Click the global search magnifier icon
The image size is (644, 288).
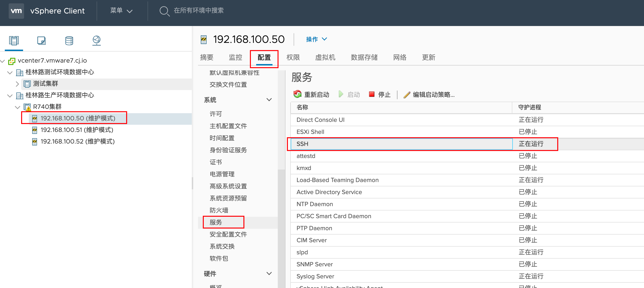164,11
